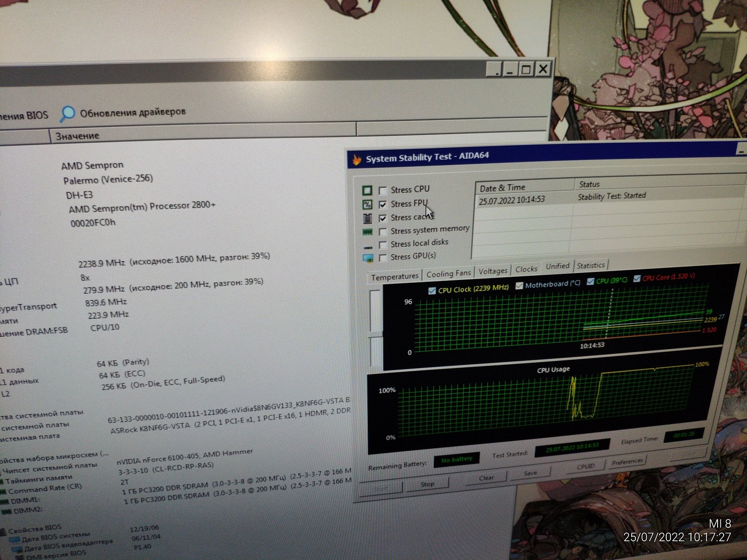The width and height of the screenshot is (747, 560).
Task: Click the percent icon beside Stress FPU
Action: (x=367, y=204)
